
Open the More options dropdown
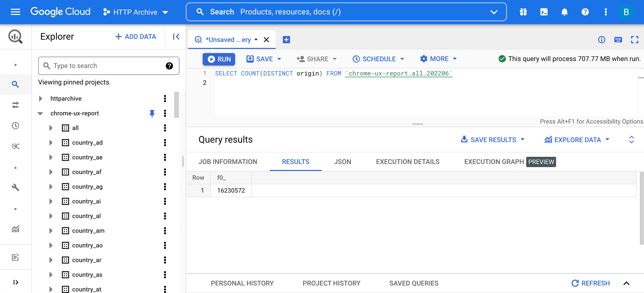coord(438,59)
